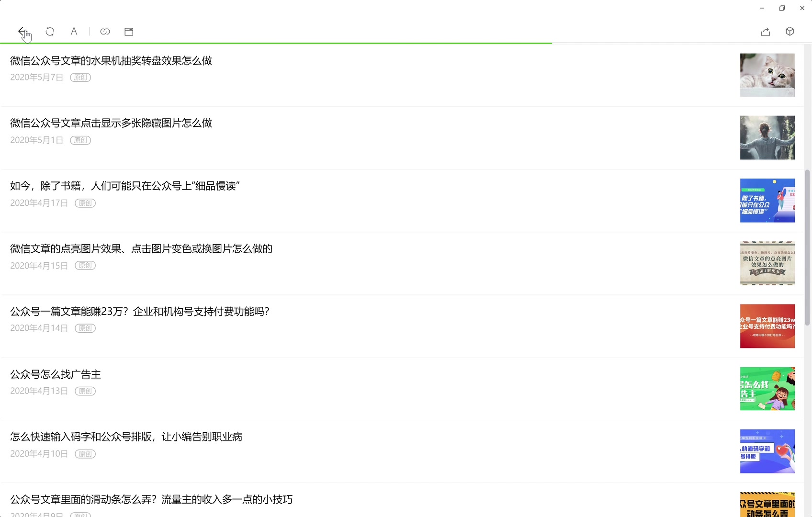The width and height of the screenshot is (812, 517).
Task: Click the Share icon at top right
Action: (x=766, y=32)
